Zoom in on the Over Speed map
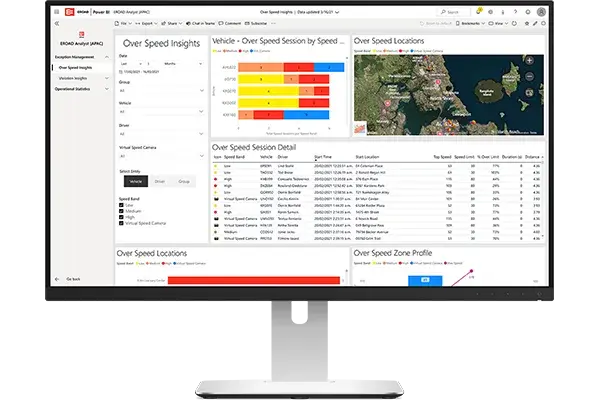600x400 pixels. coord(529,60)
